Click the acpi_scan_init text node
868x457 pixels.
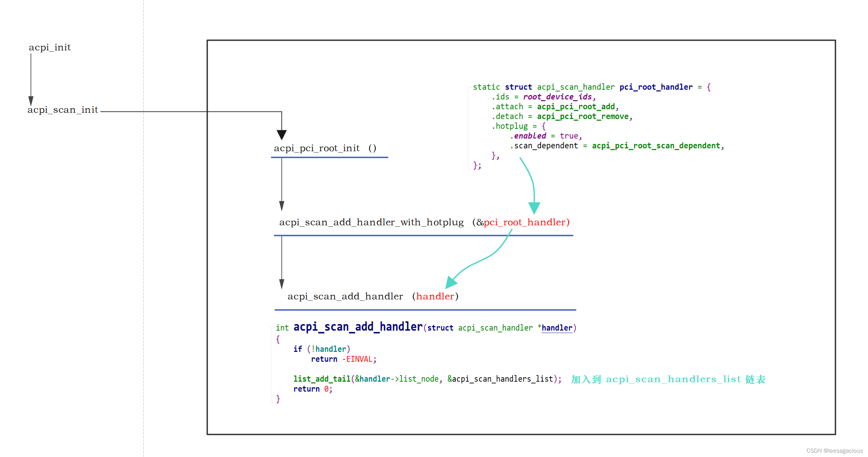(x=63, y=110)
